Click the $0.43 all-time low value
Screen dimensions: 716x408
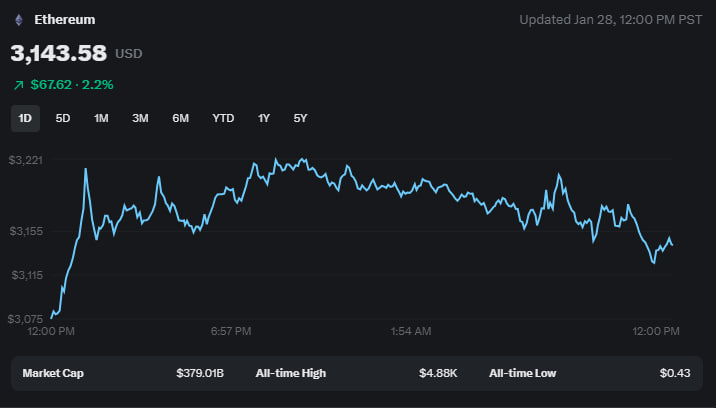click(x=675, y=373)
